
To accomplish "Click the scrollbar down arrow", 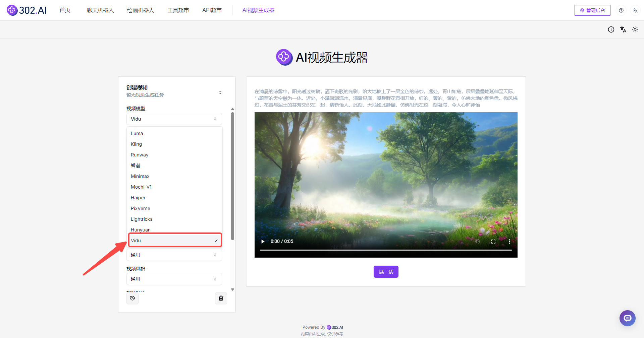I will click(232, 289).
